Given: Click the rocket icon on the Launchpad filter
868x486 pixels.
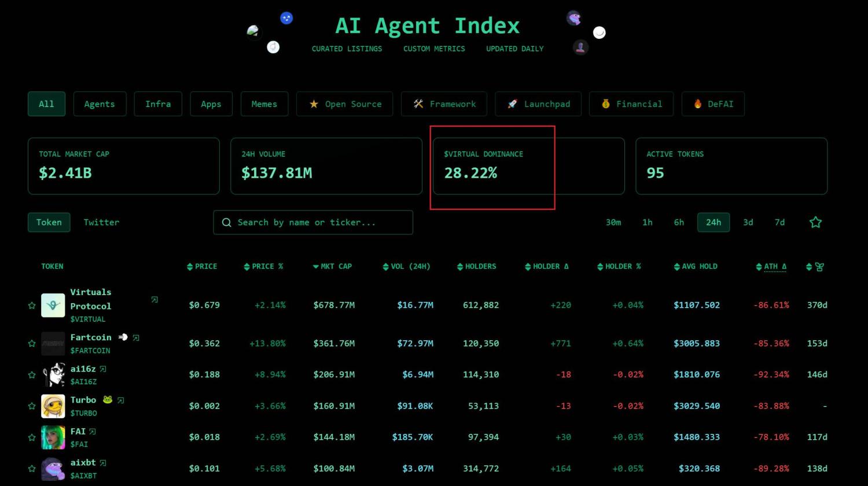Looking at the screenshot, I should coord(512,104).
